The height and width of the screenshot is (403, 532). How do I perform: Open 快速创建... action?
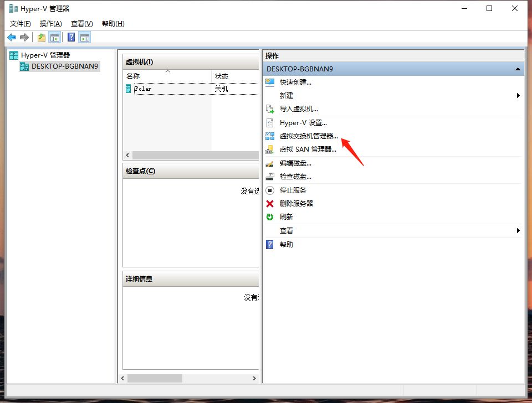(295, 82)
